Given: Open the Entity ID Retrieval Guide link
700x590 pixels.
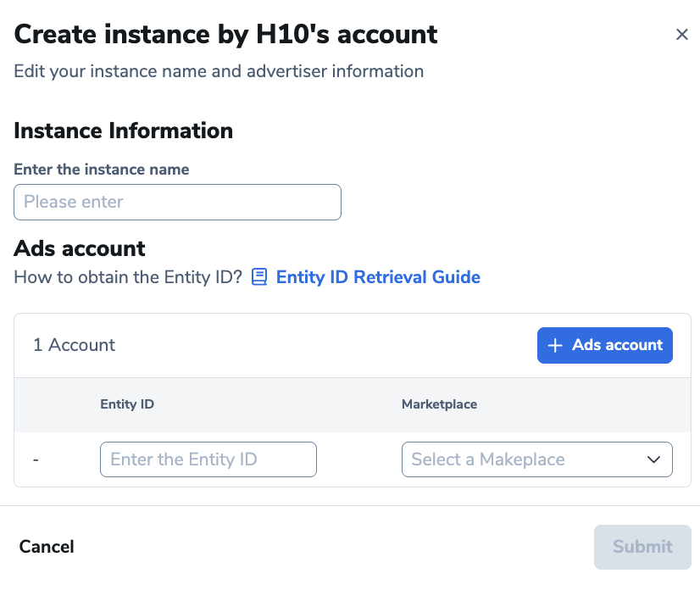Looking at the screenshot, I should point(378,277).
